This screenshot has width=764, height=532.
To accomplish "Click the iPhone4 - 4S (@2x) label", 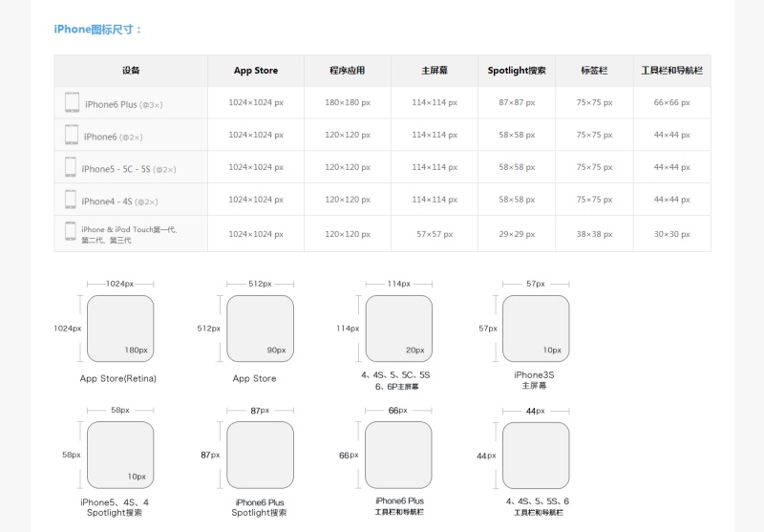I will [119, 202].
